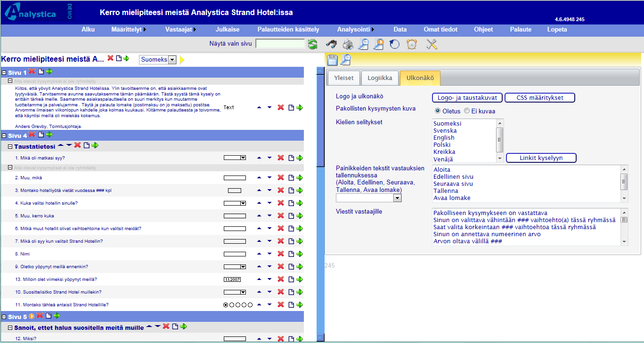Open the Analysointi menu
The width and height of the screenshot is (644, 343).
[356, 29]
